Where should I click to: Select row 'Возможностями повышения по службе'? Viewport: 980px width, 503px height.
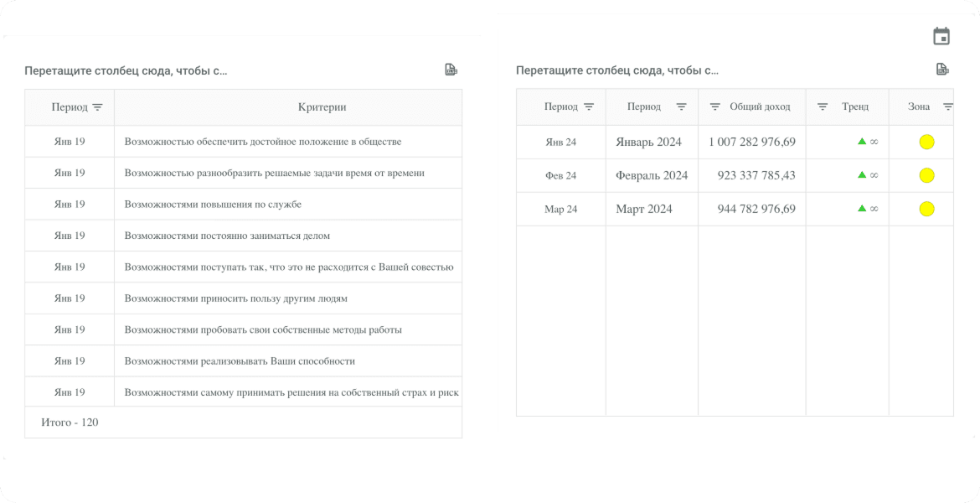point(243,204)
